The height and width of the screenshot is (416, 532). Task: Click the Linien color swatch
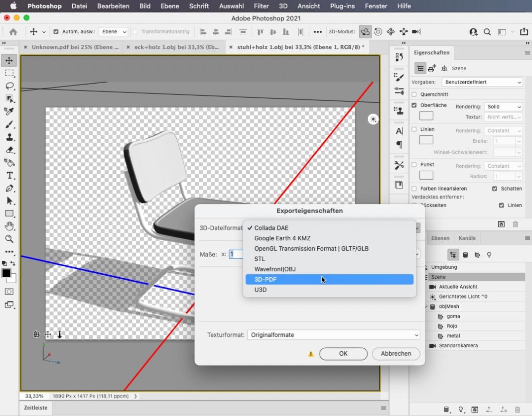point(426,140)
